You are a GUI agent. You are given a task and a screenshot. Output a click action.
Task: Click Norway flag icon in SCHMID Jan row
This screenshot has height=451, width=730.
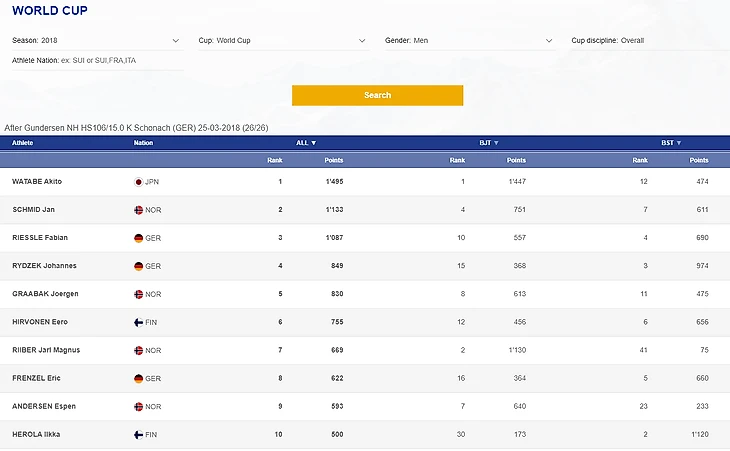point(139,210)
